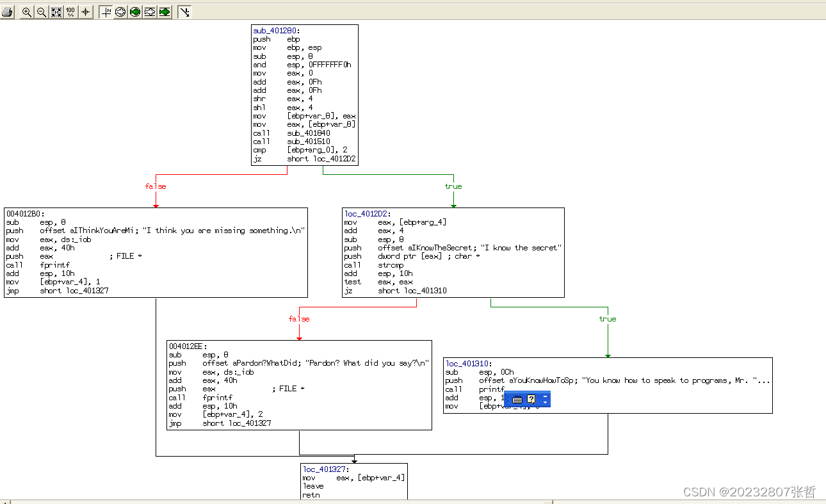The height and width of the screenshot is (504, 826).
Task: Choose the green flat fisheye view icon
Action: 165,12
